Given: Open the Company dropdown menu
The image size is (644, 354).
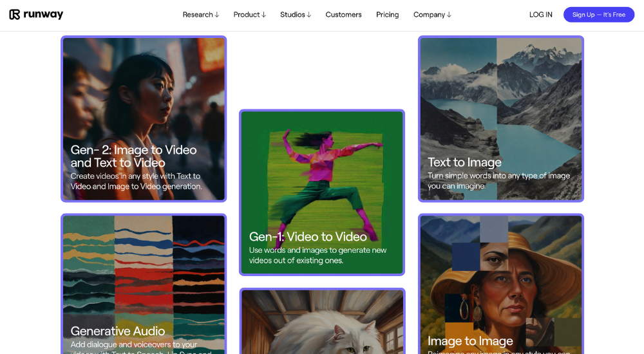Looking at the screenshot, I should 432,14.
